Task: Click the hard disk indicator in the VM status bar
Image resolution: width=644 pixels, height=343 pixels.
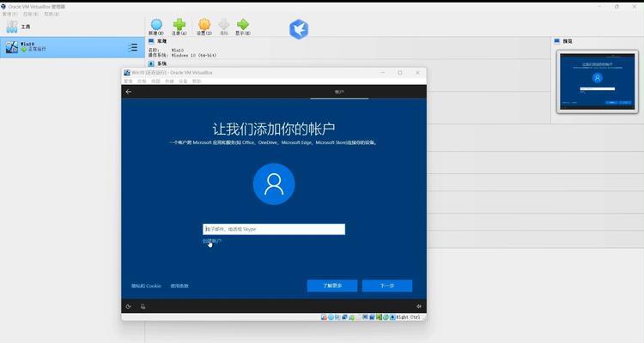Action: (x=324, y=317)
